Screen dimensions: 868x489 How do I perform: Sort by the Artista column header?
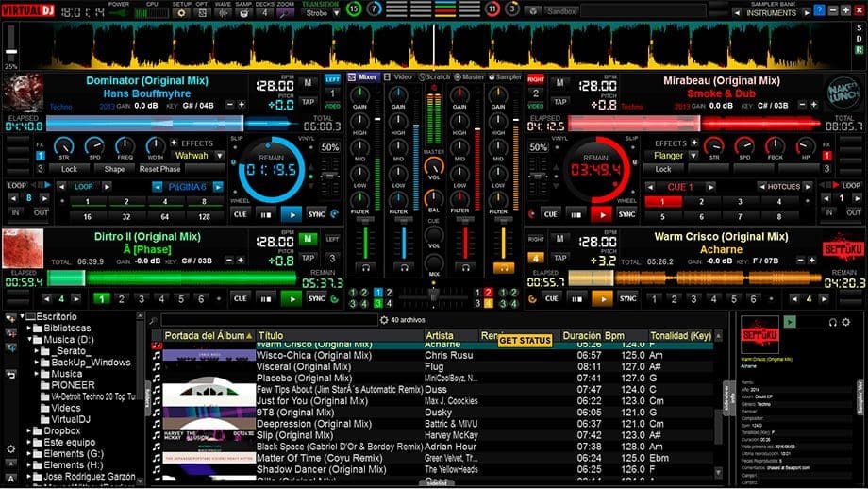(451, 336)
